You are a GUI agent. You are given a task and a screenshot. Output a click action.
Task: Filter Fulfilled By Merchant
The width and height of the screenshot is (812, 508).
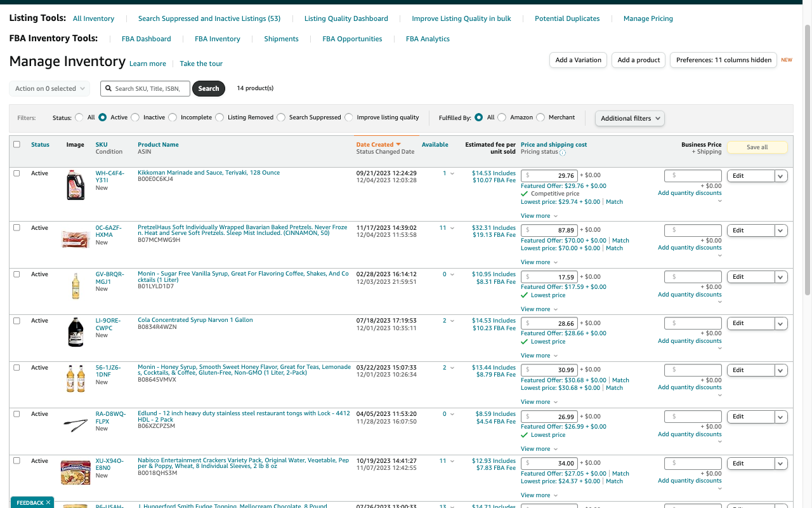[540, 117]
